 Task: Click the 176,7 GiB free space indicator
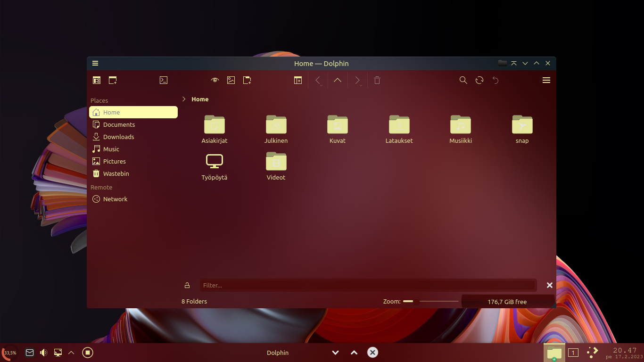(507, 302)
